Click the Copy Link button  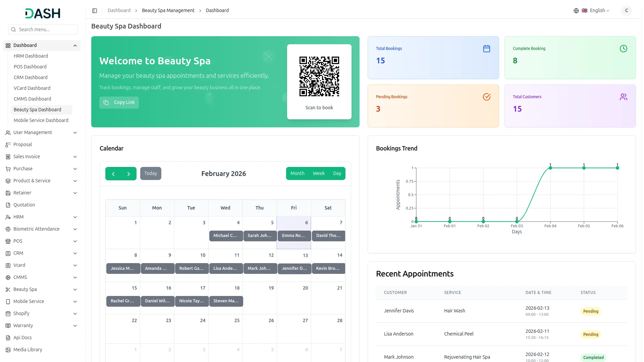coord(119,103)
